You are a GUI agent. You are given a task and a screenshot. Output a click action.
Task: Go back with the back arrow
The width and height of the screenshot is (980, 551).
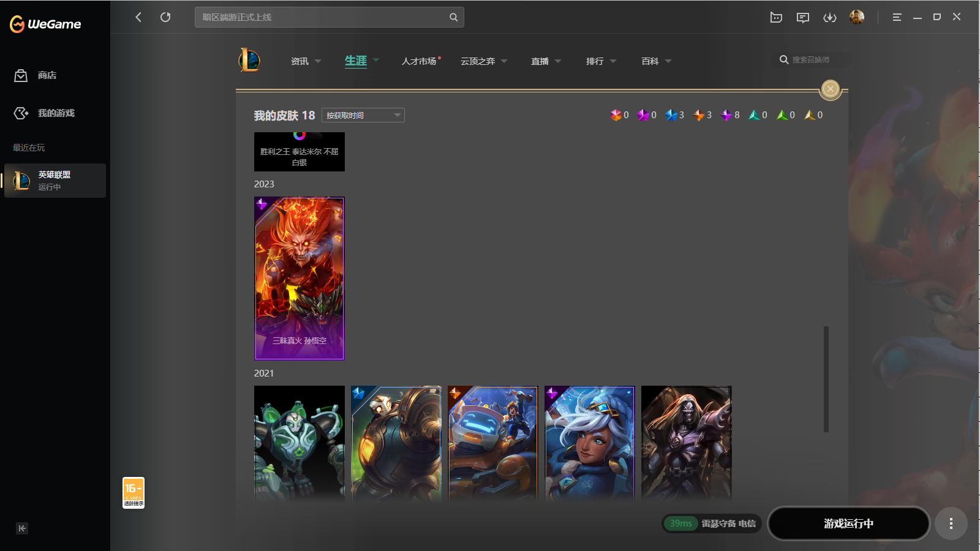point(138,17)
